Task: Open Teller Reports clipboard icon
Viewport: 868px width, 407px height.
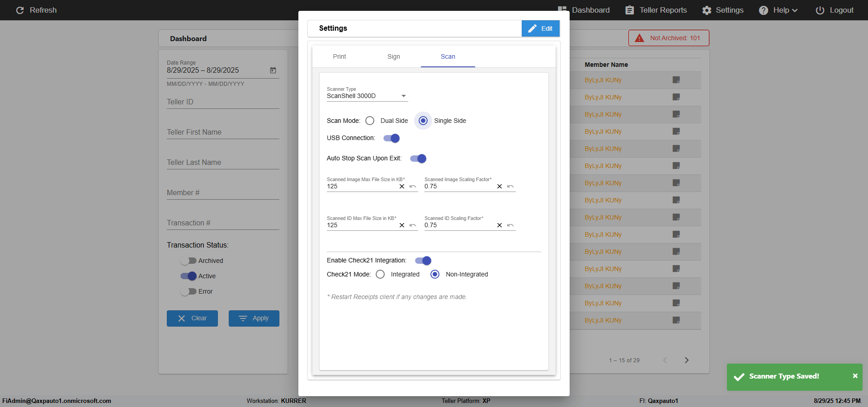Action: point(629,10)
